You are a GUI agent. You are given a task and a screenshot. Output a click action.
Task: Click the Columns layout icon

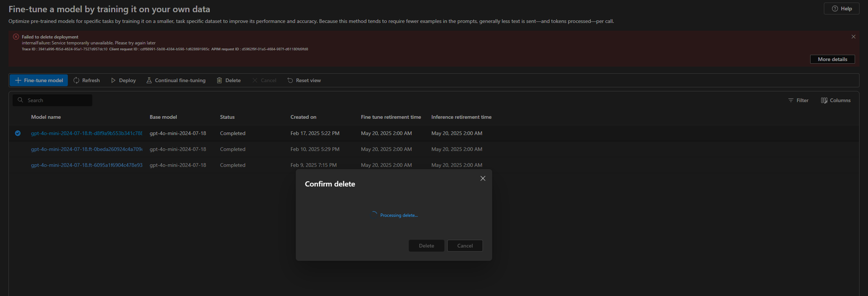[824, 100]
